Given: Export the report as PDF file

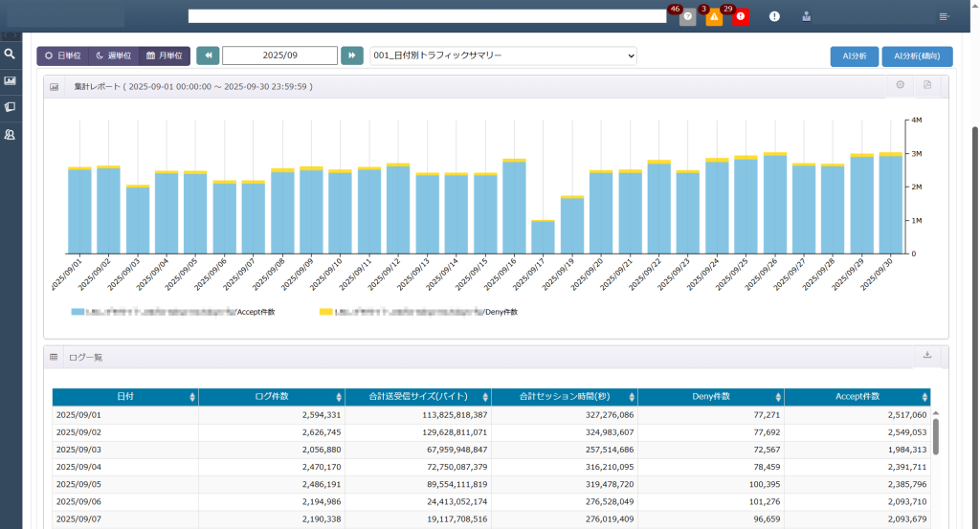Looking at the screenshot, I should coord(926,85).
